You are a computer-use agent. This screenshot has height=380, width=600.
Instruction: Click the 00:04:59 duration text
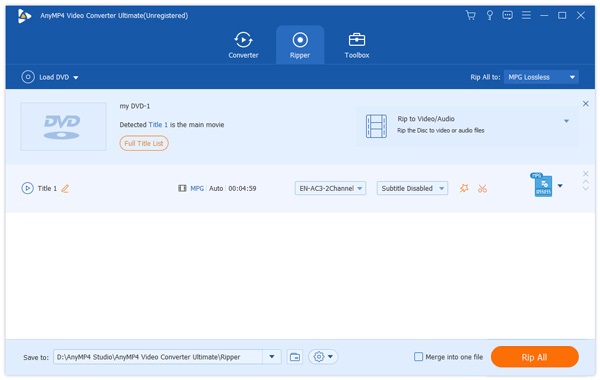242,188
